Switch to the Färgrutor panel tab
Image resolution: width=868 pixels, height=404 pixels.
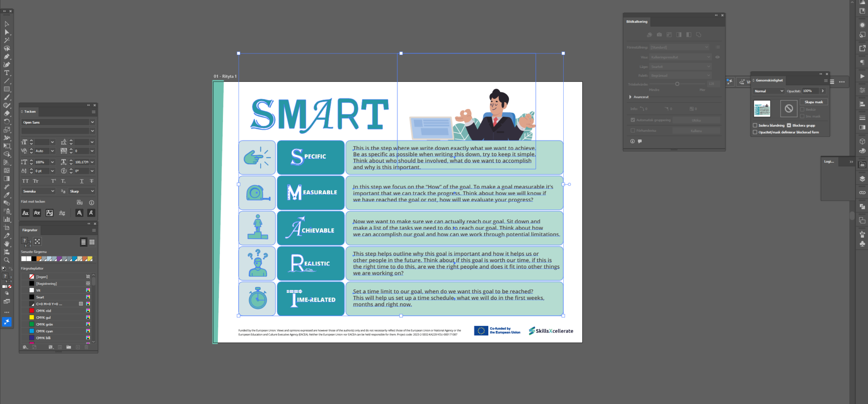tap(30, 230)
